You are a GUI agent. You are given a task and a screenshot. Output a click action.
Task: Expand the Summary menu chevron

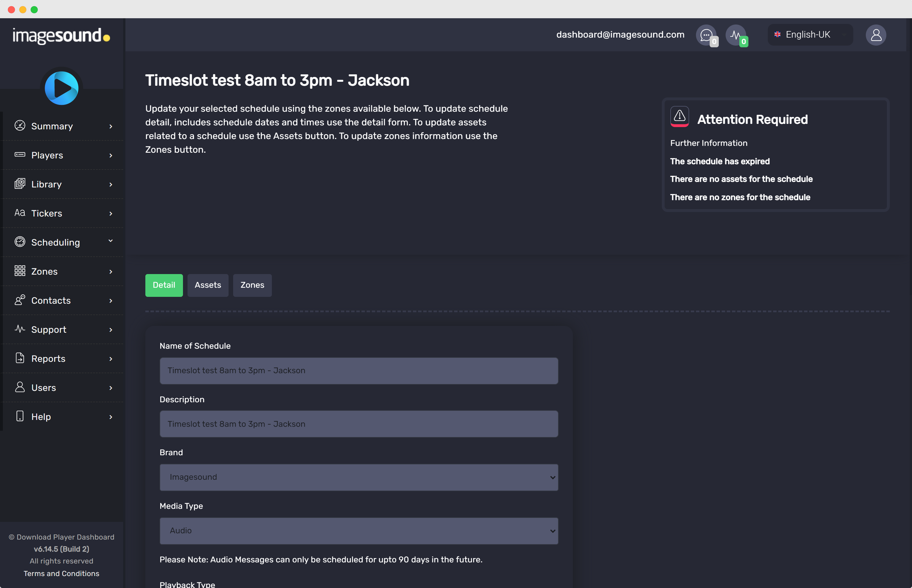[111, 126]
